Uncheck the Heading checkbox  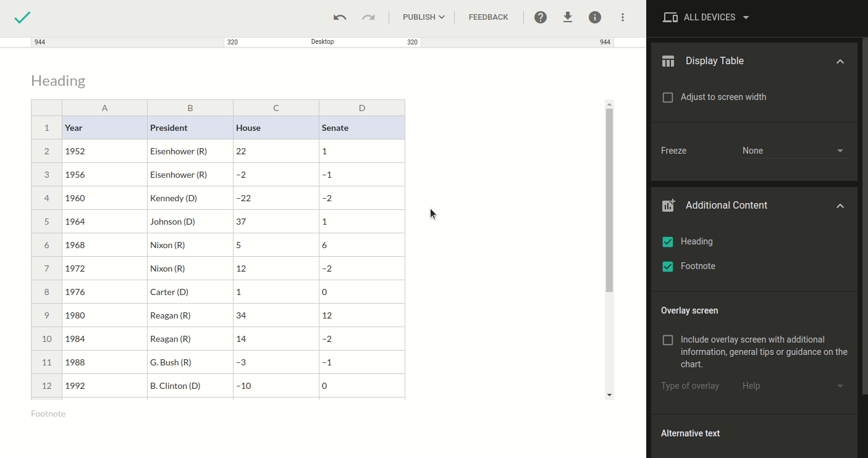pos(668,242)
